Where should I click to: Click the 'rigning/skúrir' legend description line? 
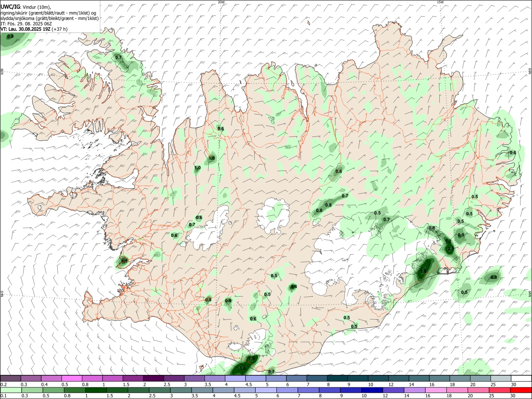point(48,12)
